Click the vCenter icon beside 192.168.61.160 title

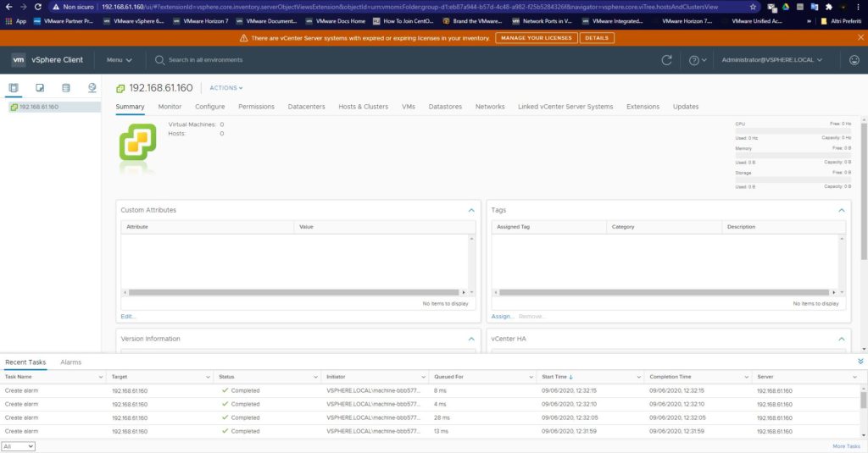pyautogui.click(x=120, y=89)
